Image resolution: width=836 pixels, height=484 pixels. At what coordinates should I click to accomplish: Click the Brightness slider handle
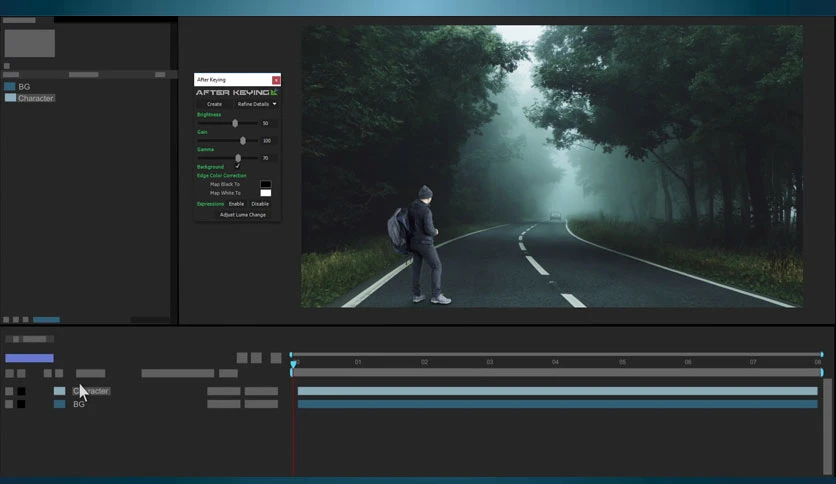pos(235,123)
